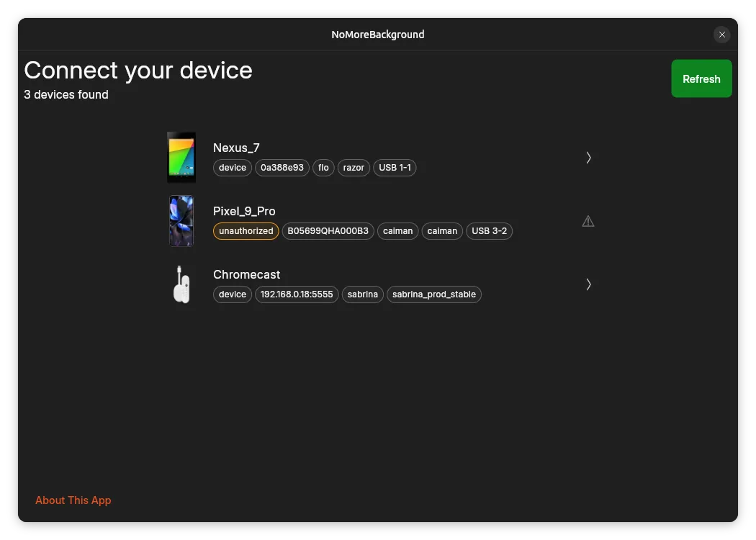Select the Nexus_7 device name
Screen dimensions: 756x540
click(x=236, y=148)
